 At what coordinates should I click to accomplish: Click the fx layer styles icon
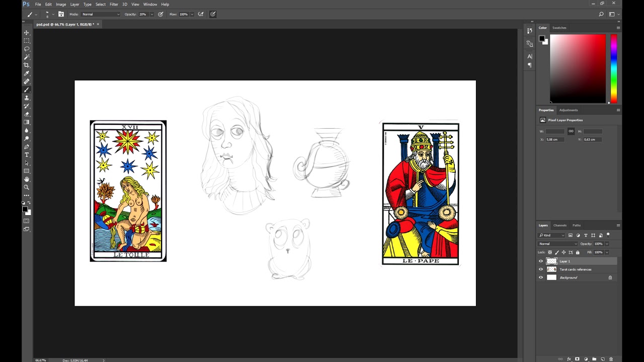(x=569, y=359)
